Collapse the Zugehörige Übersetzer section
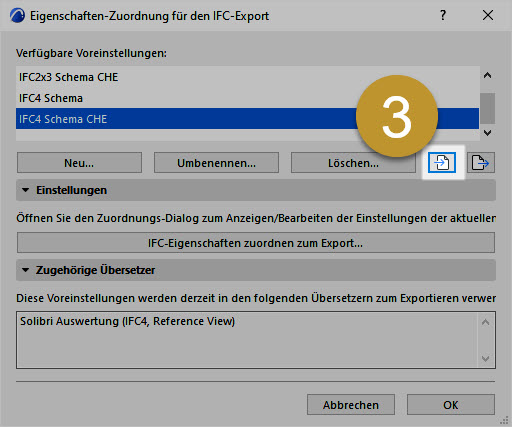The width and height of the screenshot is (512, 427). (25, 270)
